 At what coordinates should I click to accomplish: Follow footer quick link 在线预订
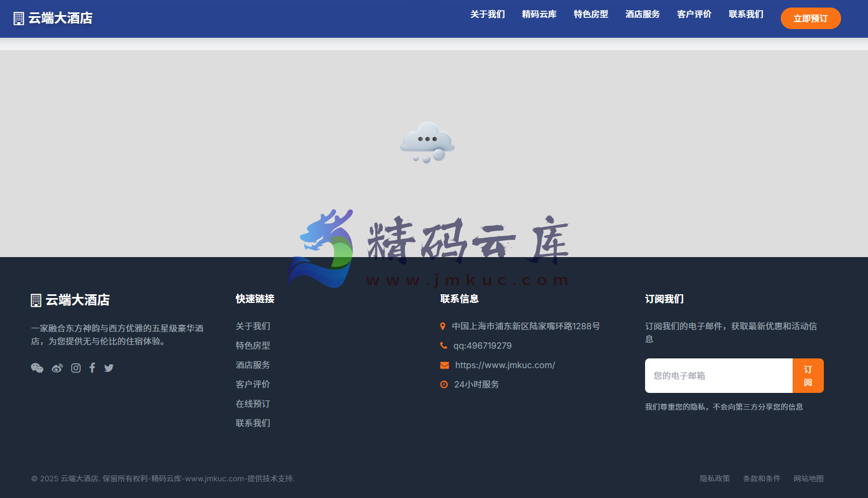253,404
